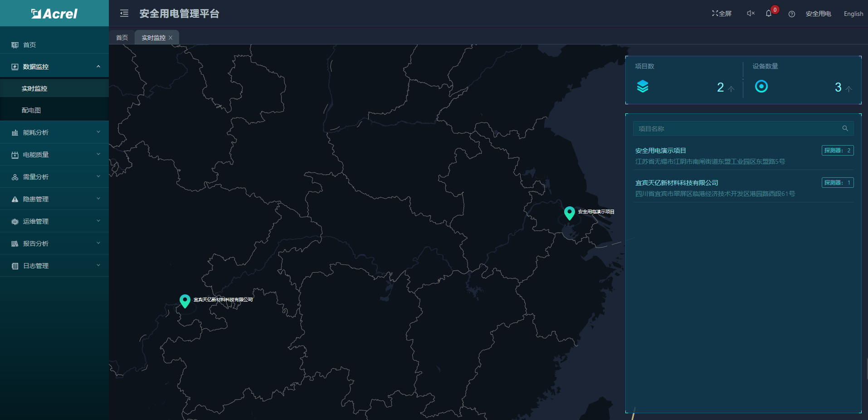
Task: Open the help question mark icon
Action: (x=792, y=14)
